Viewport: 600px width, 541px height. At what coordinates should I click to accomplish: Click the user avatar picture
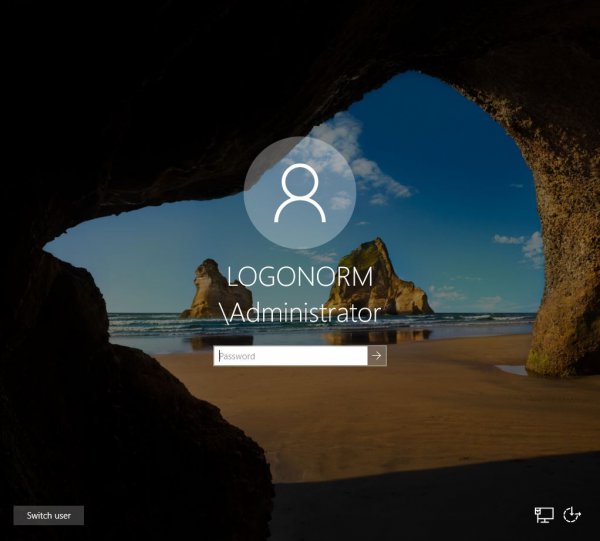coord(300,193)
